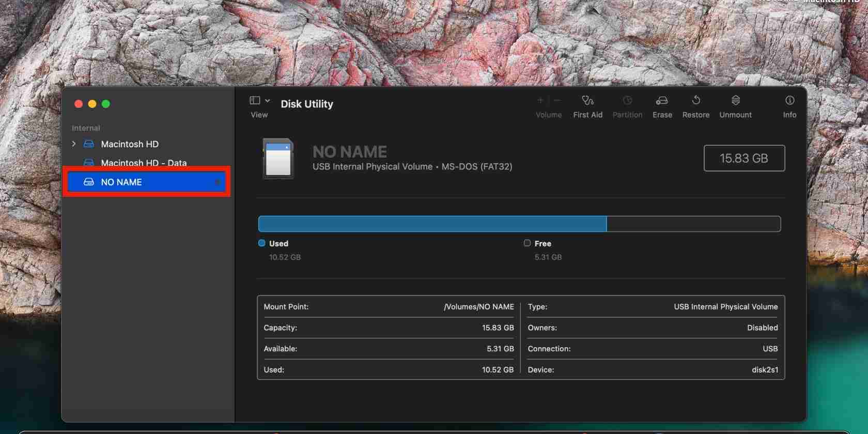The height and width of the screenshot is (434, 868).
Task: Click the NO NAME volume heading
Action: pyautogui.click(x=350, y=152)
